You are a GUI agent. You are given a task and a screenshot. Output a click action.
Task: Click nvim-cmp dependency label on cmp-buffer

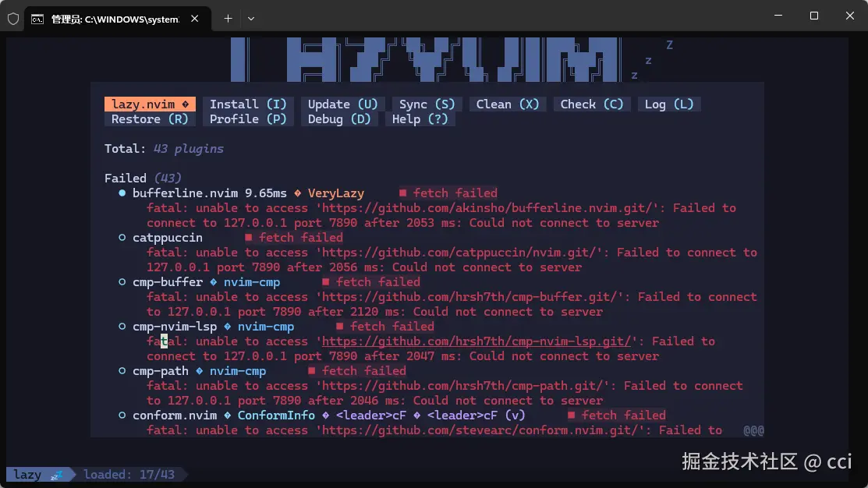(252, 281)
